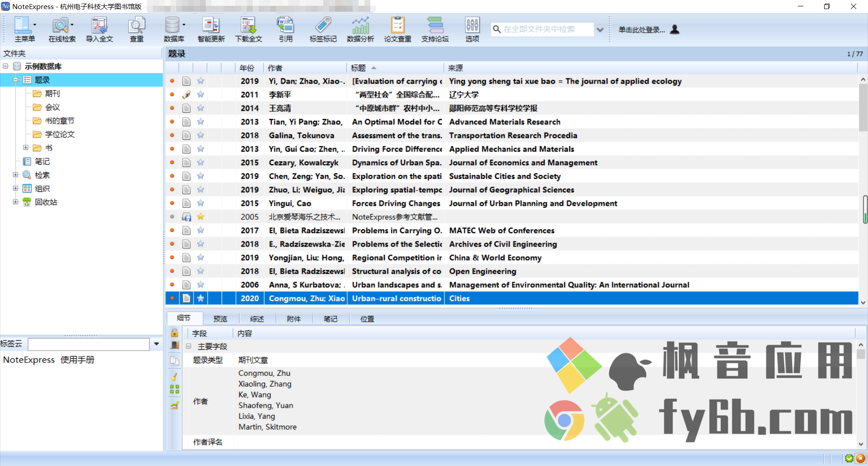Sort by the 作者 column header

pos(305,68)
